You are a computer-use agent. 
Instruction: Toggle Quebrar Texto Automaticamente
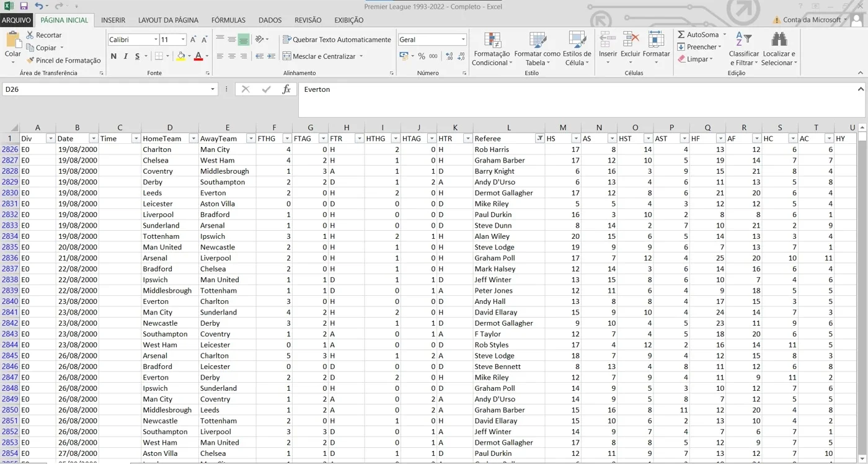pos(337,39)
